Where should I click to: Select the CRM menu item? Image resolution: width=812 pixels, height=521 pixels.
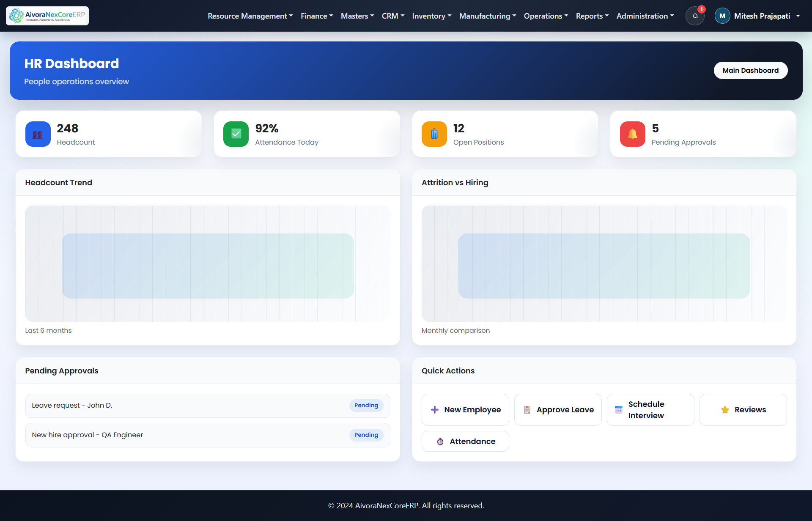[392, 16]
